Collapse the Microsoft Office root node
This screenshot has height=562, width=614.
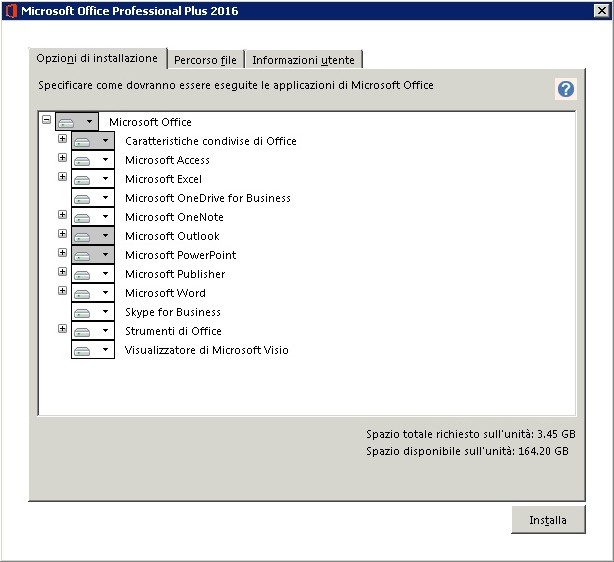pos(46,119)
